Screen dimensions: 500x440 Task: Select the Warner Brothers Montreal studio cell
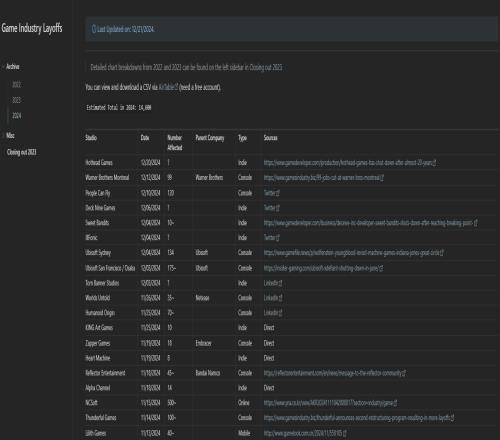tap(107, 178)
